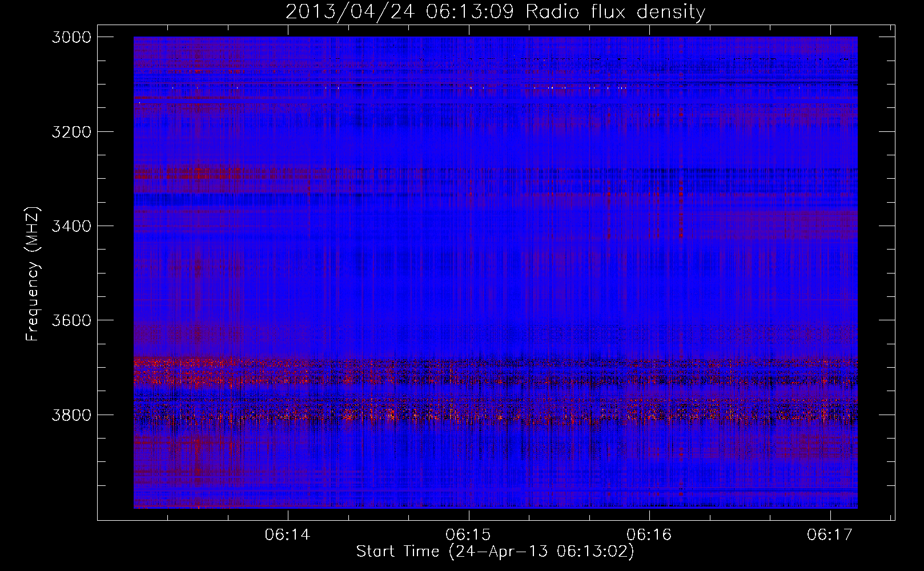The height and width of the screenshot is (571, 924).
Task: Click the 3000 frequency axis label
Action: coord(71,37)
